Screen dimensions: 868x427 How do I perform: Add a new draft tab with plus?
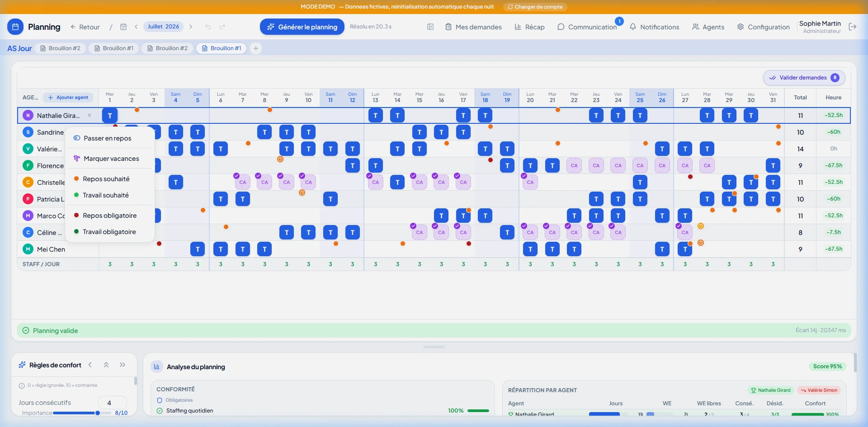point(256,48)
